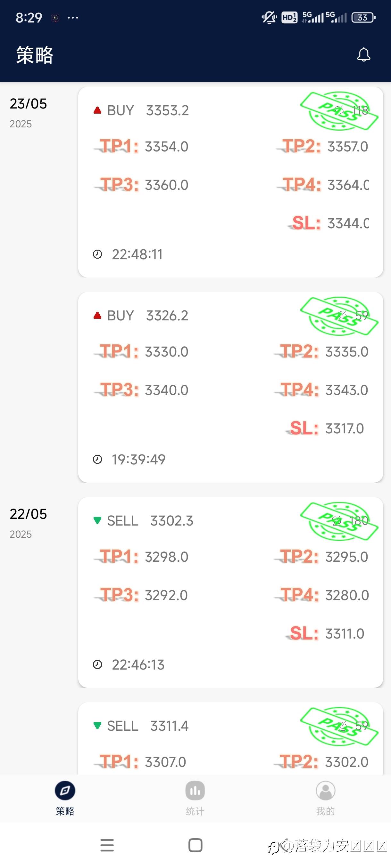The width and height of the screenshot is (391, 868).
Task: Switch to 我的 tab label
Action: click(326, 811)
